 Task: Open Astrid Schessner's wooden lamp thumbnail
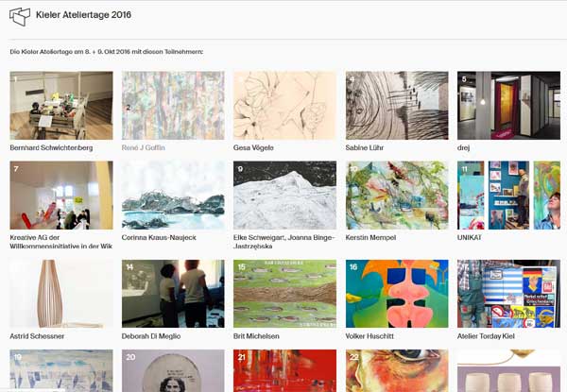tap(61, 294)
